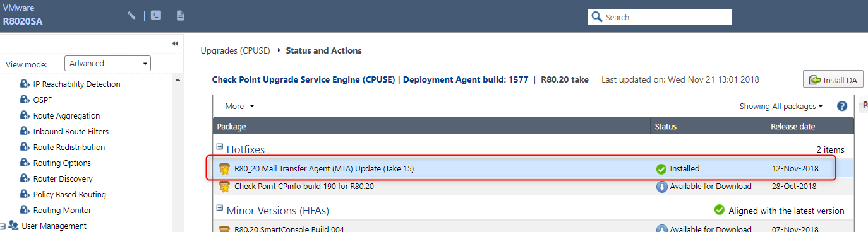Click the CPinfo build 190 package icon
This screenshot has width=868, height=232.
[x=224, y=187]
